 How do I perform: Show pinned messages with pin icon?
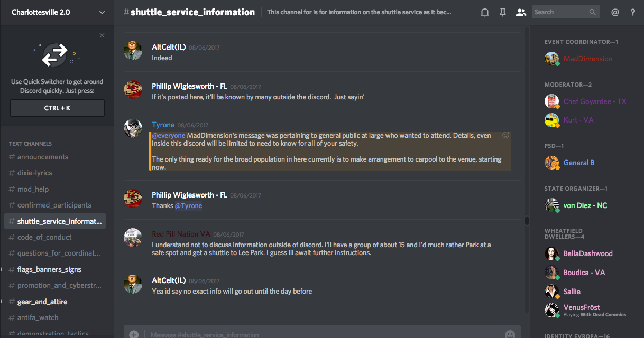502,12
